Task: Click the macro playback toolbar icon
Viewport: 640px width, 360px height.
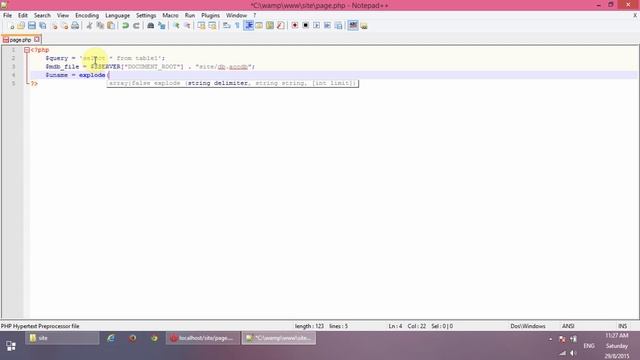Action: pyautogui.click(x=316, y=26)
